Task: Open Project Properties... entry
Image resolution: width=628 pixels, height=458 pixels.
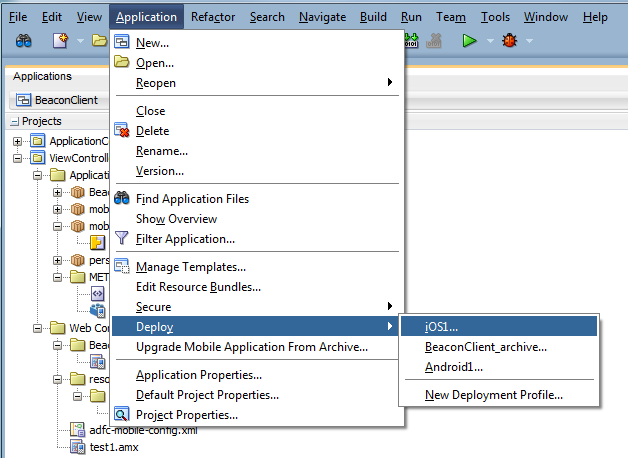Action: coord(258,415)
